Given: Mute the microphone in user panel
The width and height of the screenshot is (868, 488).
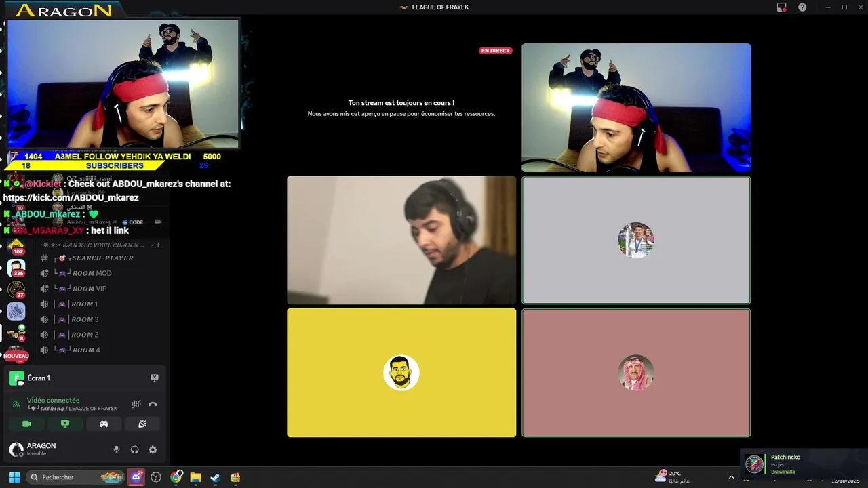Looking at the screenshot, I should coord(117,449).
